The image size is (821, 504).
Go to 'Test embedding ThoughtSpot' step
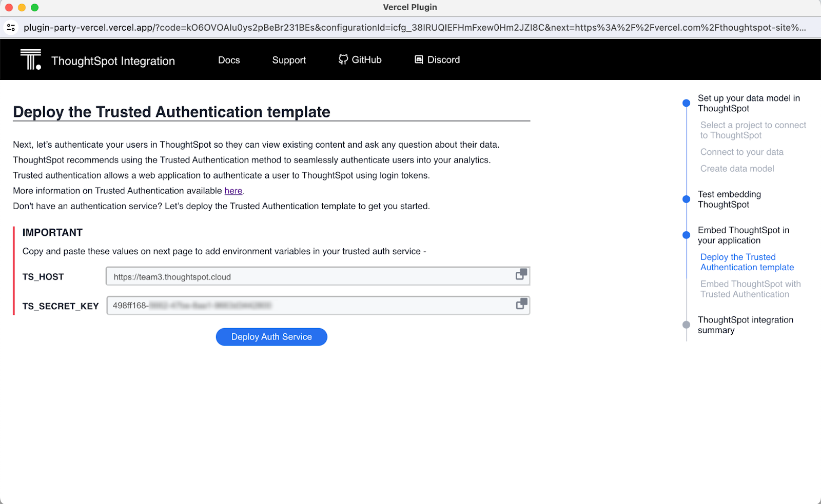tap(729, 199)
